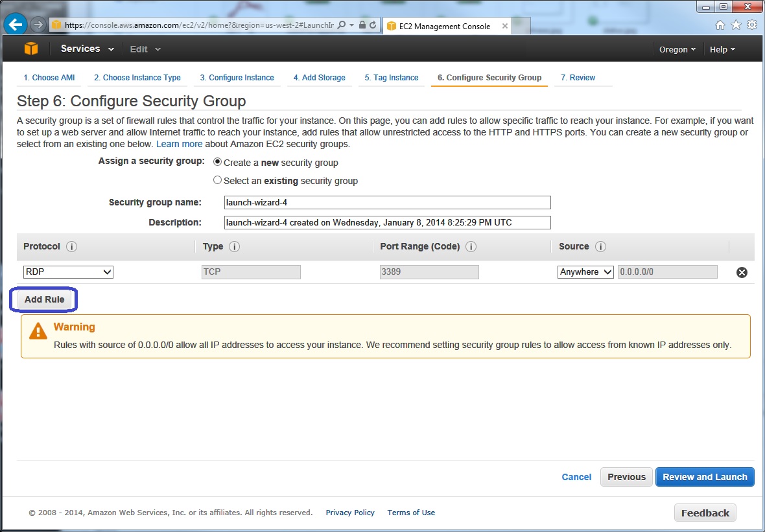Click the address bar padlock icon
Image resolution: width=765 pixels, height=532 pixels.
(x=362, y=25)
